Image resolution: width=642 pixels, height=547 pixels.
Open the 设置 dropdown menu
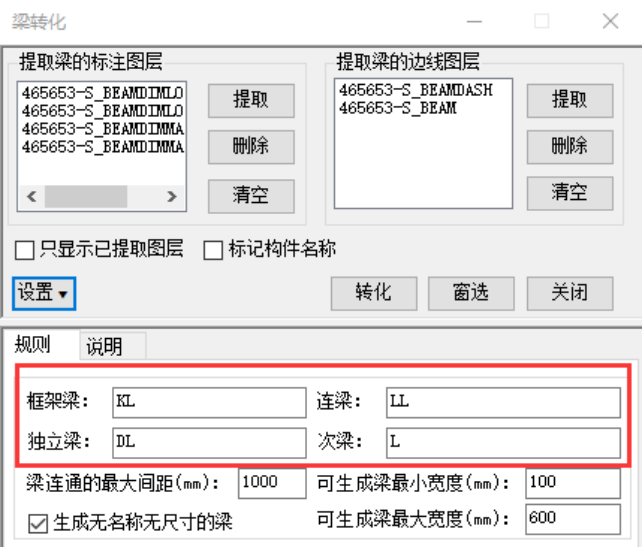[45, 293]
